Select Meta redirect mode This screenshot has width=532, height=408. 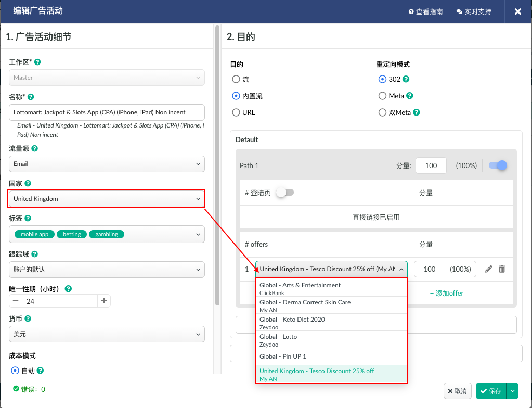pos(382,96)
